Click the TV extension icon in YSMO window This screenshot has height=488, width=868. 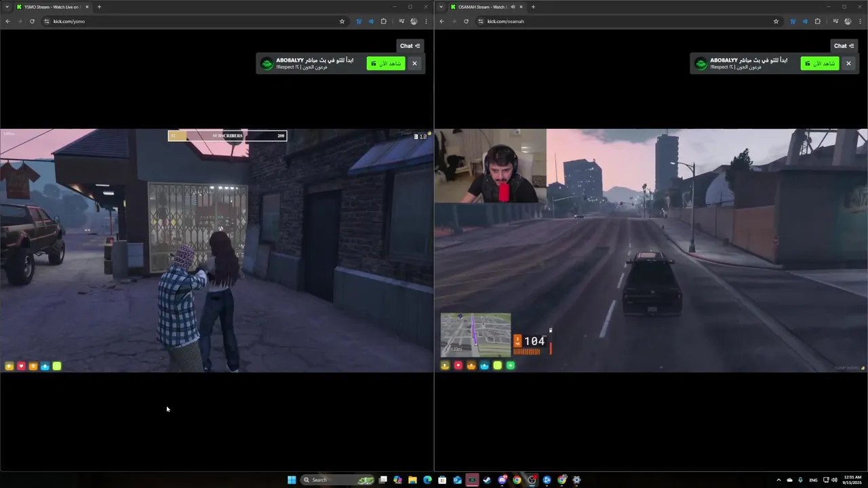[359, 21]
